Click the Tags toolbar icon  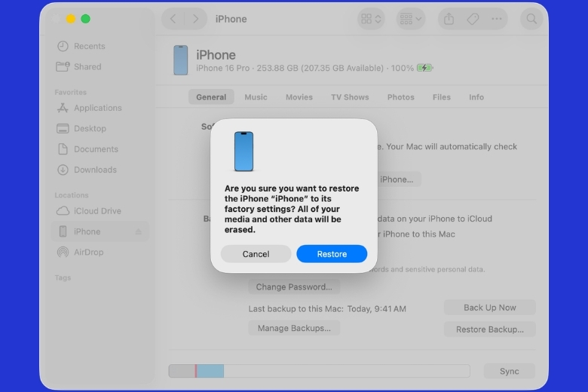click(x=473, y=19)
